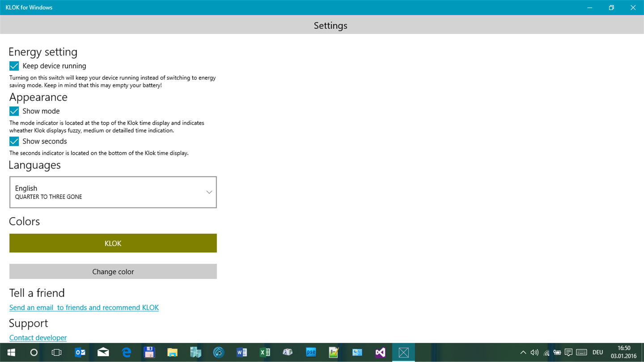Show hidden tray icons chevron
This screenshot has width=644, height=362.
tap(523, 353)
